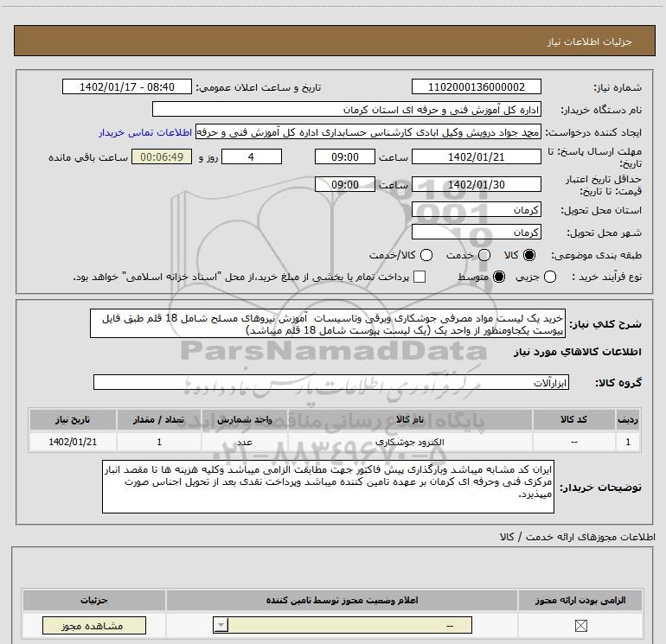Screen dimensions: 666x644
Task: Toggle the الزامی بودن ارائه مجوز checkbox
Action: (x=580, y=625)
